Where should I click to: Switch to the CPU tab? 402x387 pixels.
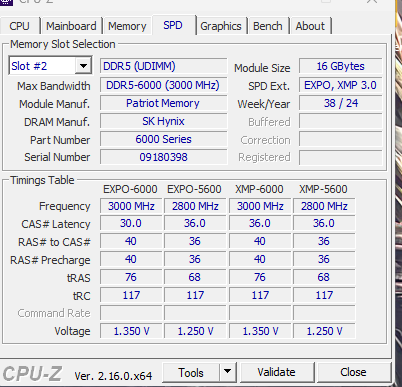20,26
